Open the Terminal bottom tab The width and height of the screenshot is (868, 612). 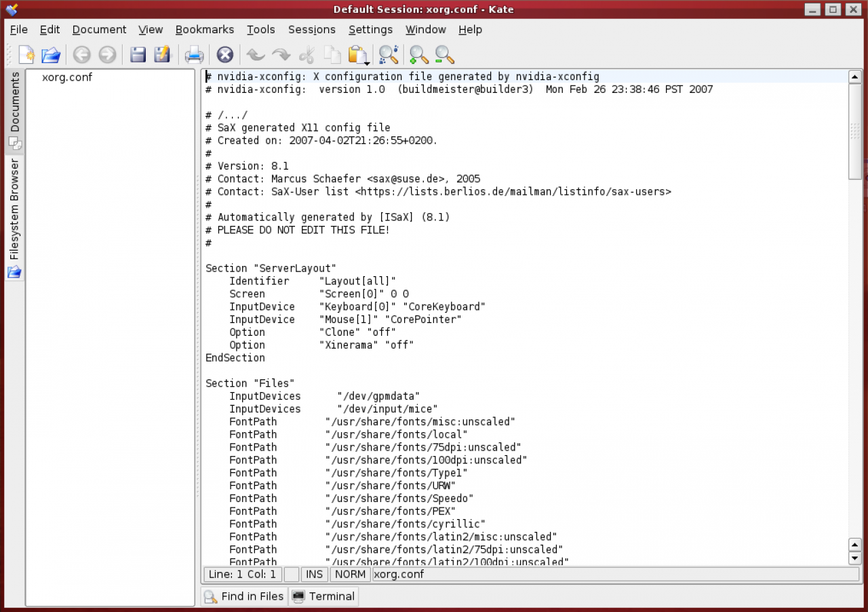323,596
